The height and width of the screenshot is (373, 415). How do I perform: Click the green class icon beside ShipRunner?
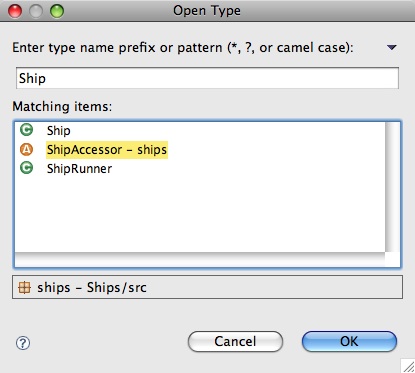[26, 168]
